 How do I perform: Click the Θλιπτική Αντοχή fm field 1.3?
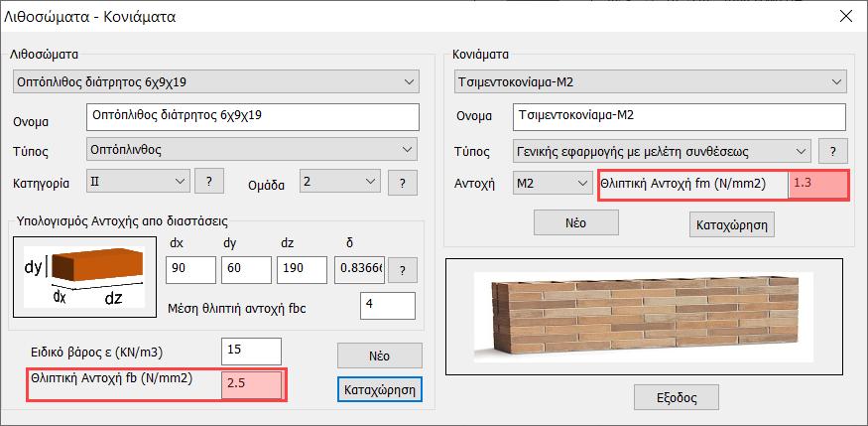pyautogui.click(x=817, y=186)
